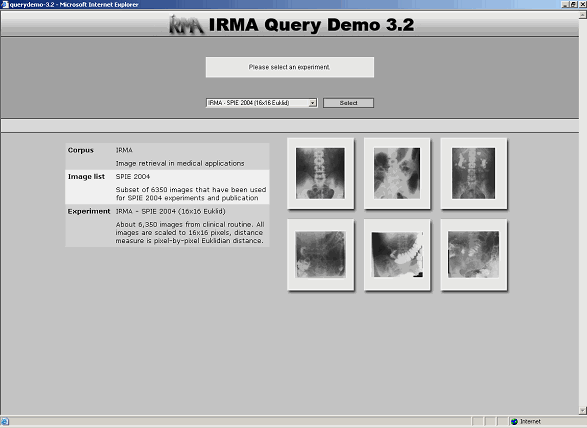This screenshot has width=587, height=428.
Task: Open the top-right kidney X-ray thumbnail
Action: tap(474, 173)
